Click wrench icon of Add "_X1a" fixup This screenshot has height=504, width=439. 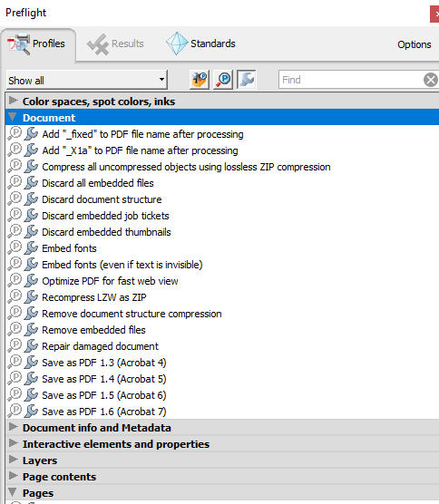tap(31, 150)
